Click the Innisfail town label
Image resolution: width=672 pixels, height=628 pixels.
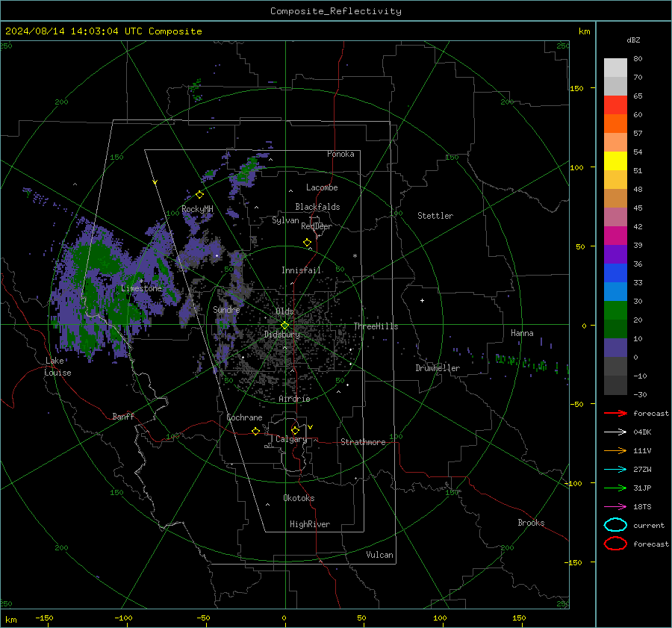pos(302,270)
